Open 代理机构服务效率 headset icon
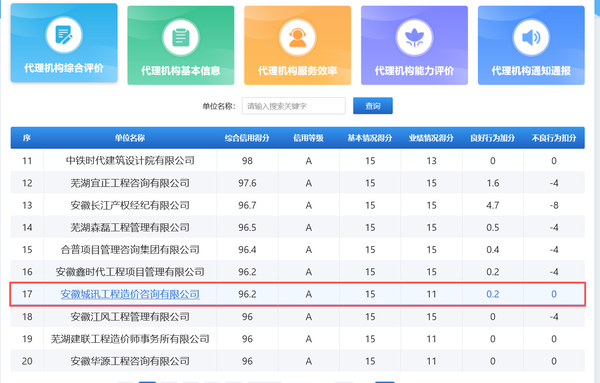 (x=298, y=37)
